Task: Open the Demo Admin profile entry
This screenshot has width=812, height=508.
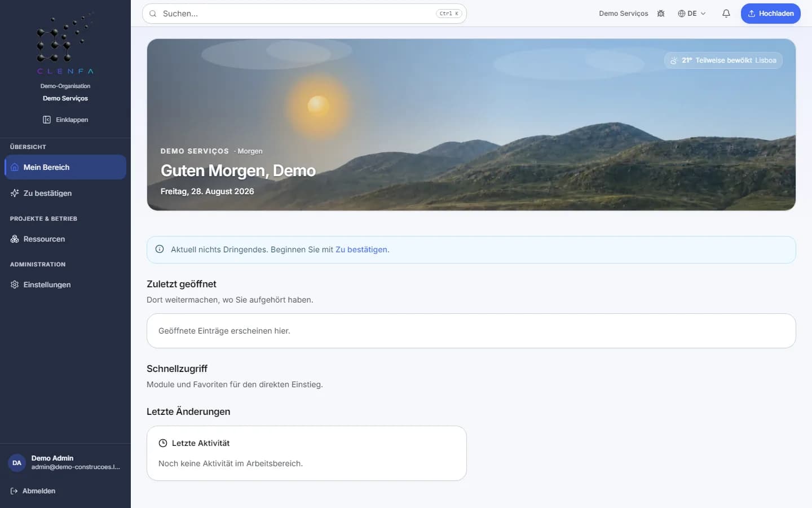Action: click(x=65, y=463)
